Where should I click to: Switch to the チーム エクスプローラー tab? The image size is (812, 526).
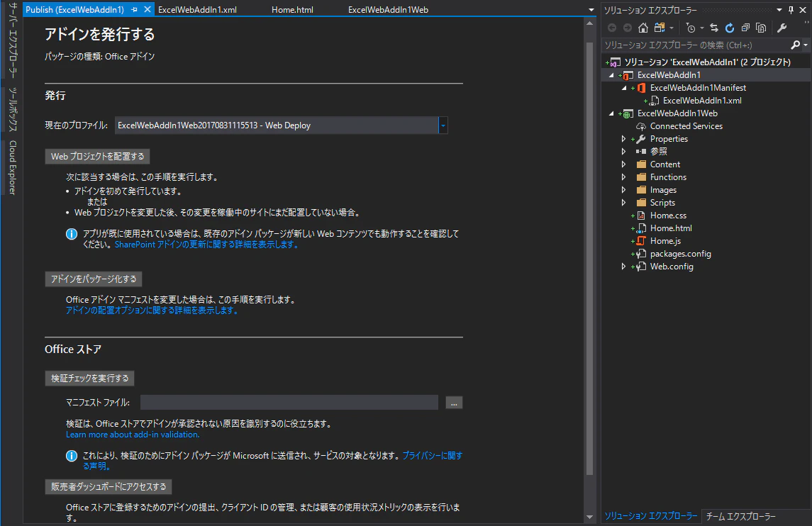(x=740, y=516)
